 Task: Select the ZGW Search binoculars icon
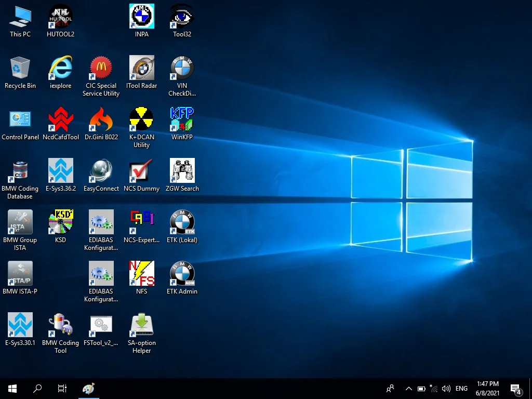point(182,171)
